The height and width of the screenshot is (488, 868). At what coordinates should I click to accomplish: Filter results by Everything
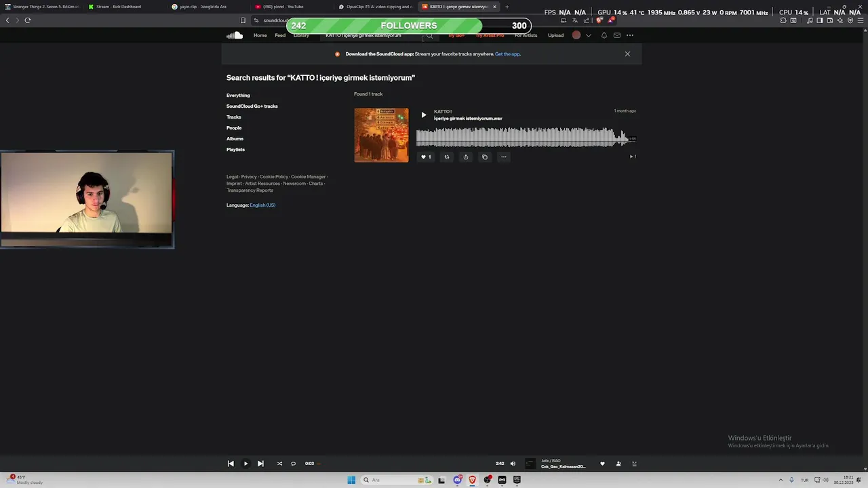pyautogui.click(x=238, y=96)
